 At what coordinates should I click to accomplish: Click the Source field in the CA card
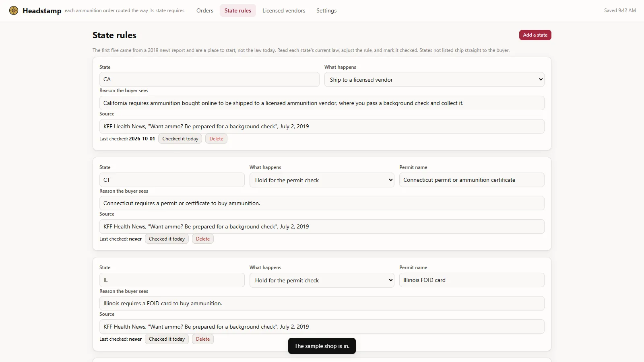point(322,126)
